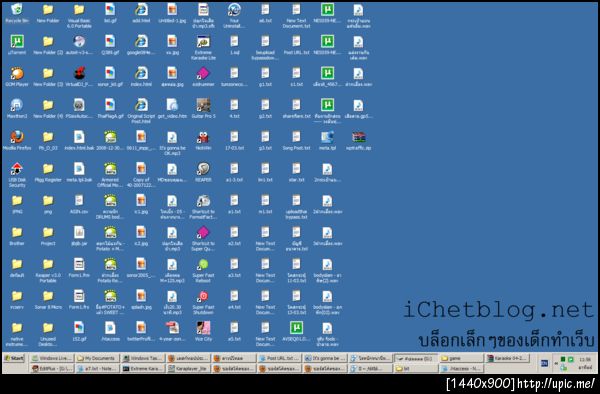Open the Maxthon2 browser shortcut

click(x=17, y=108)
